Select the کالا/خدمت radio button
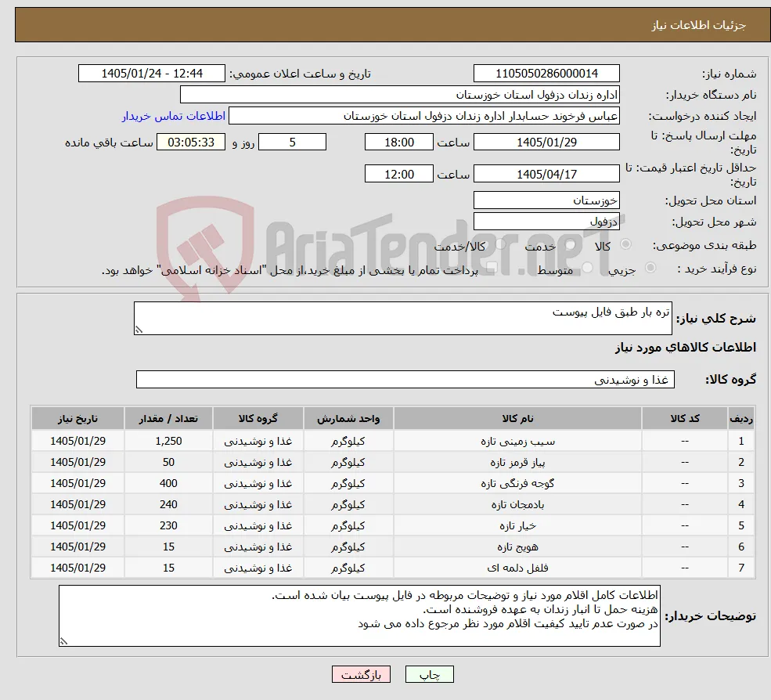The height and width of the screenshot is (700, 771). point(500,244)
